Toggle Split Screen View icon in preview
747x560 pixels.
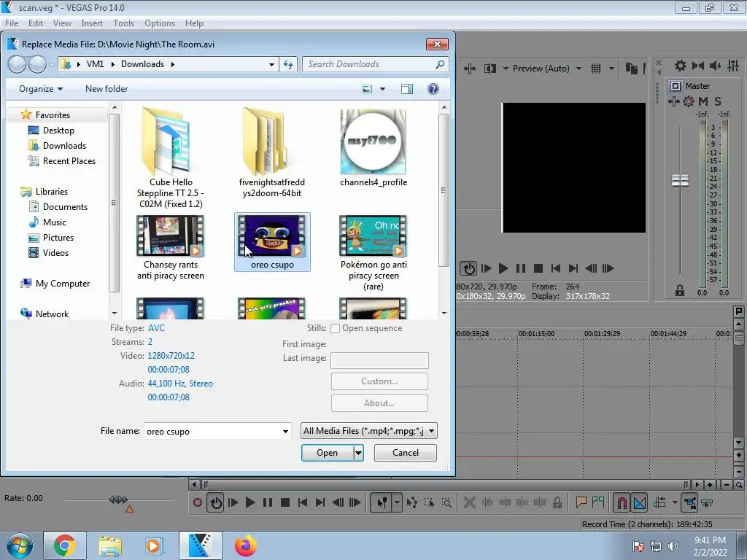pos(489,69)
